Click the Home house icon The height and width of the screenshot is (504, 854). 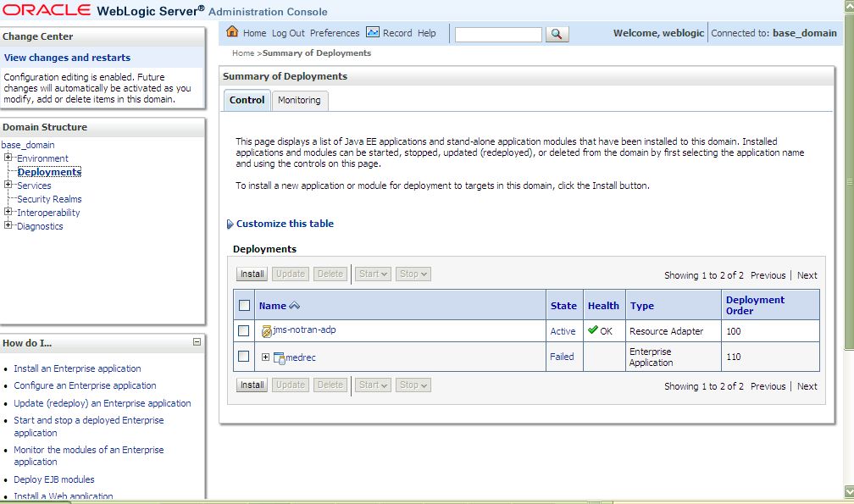click(232, 31)
